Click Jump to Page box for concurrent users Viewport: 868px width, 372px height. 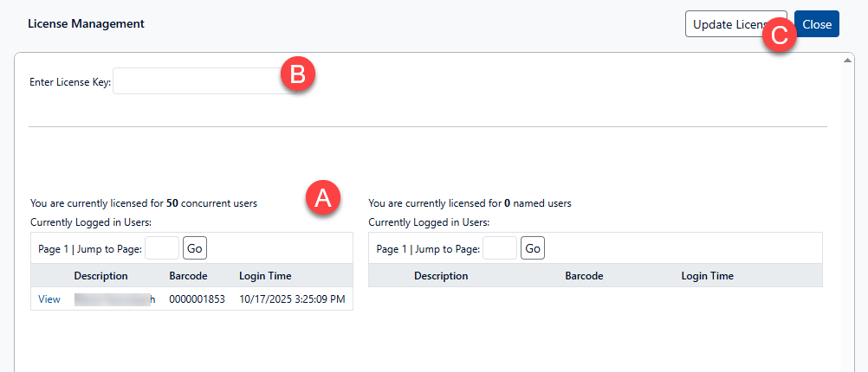(162, 249)
